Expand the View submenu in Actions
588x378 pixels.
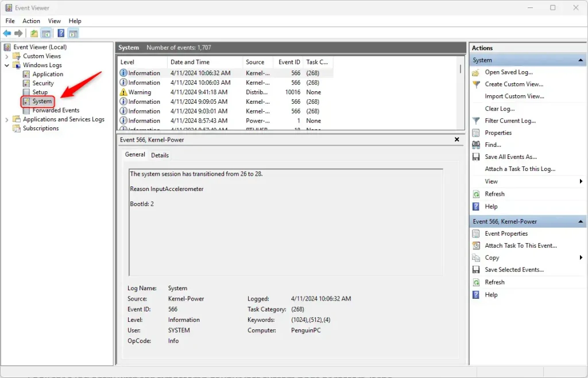click(581, 181)
